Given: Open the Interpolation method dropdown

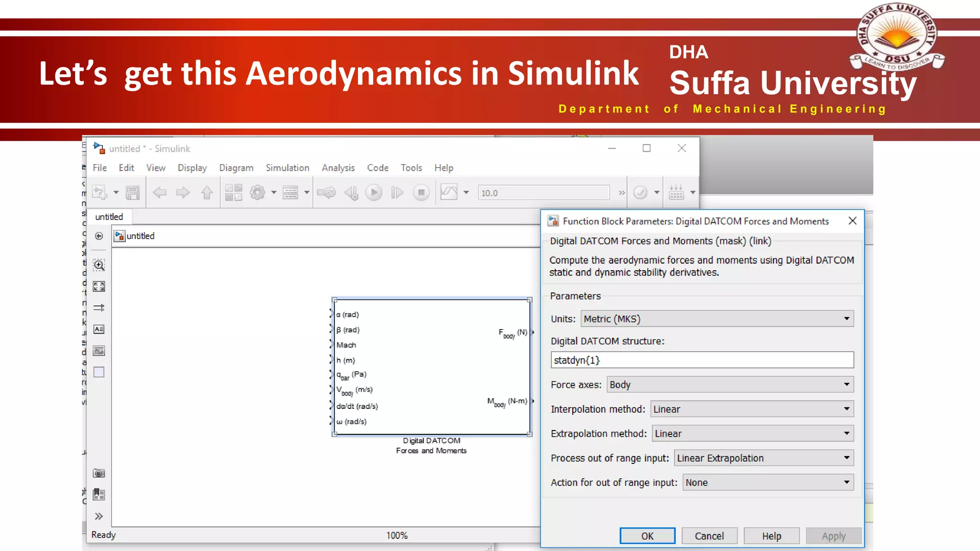Looking at the screenshot, I should (752, 409).
